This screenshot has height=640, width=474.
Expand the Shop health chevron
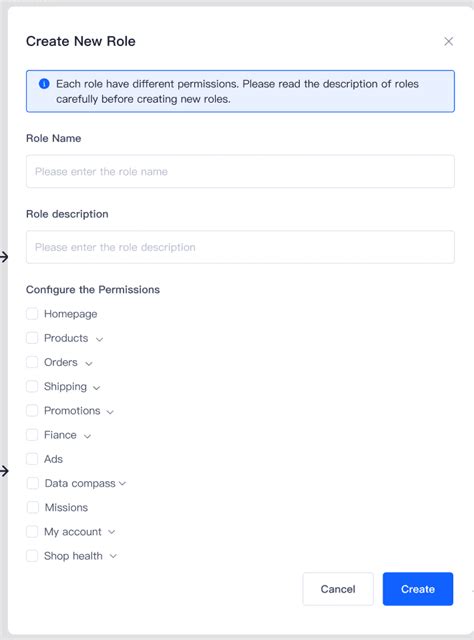pos(113,556)
